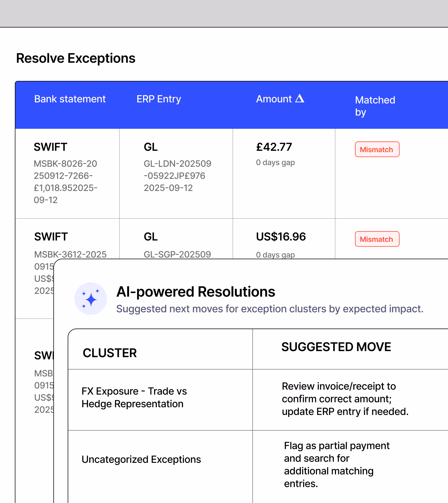The image size is (448, 503).
Task: Click GL label in GL-SGP row
Action: pos(151,237)
